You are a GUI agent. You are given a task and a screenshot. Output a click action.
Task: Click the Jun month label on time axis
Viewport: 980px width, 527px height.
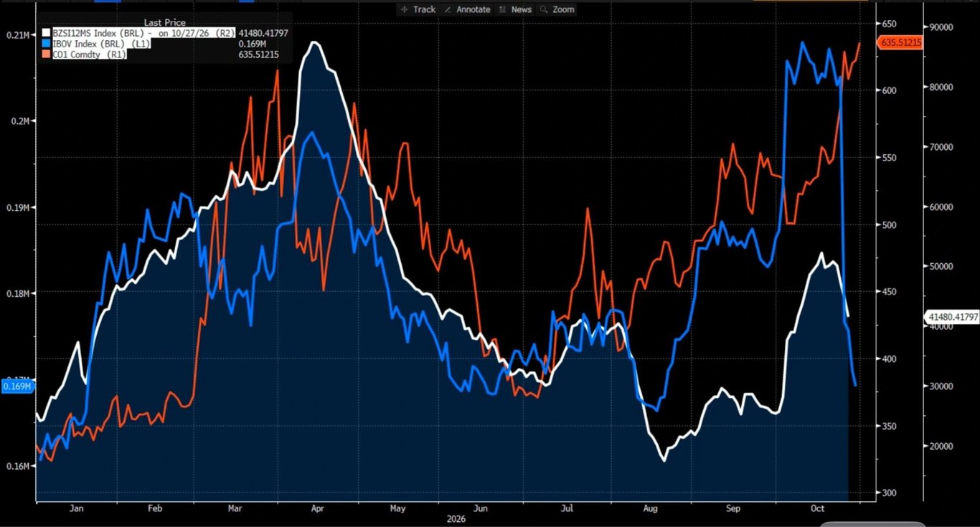coord(482,508)
